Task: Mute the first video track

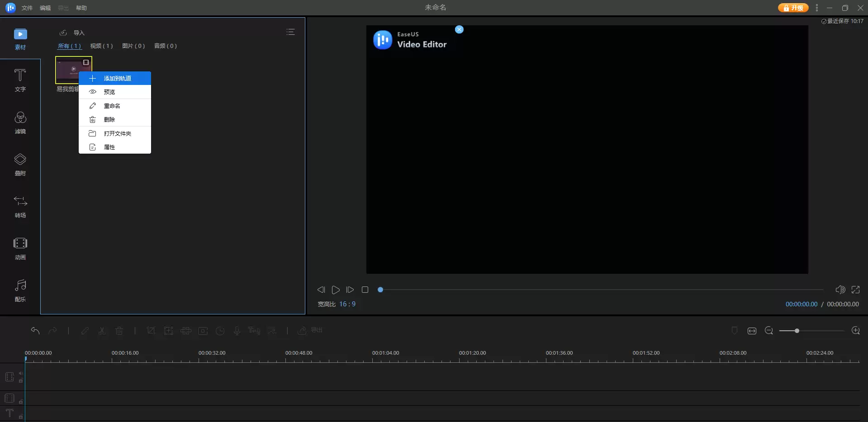Action: point(21,374)
